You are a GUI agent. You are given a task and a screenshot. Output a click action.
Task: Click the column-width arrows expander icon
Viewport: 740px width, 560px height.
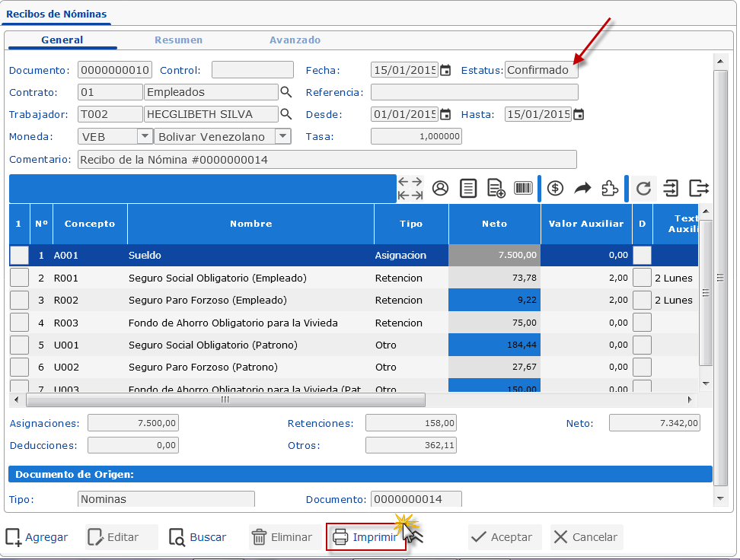click(x=410, y=189)
